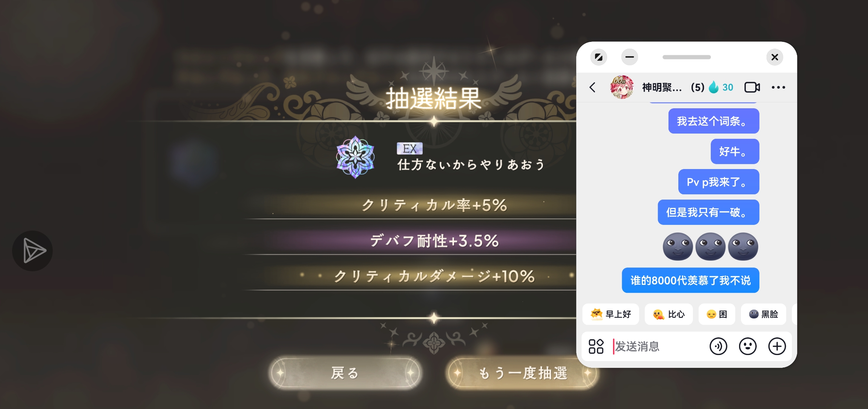Minimize the floating chat window

click(x=629, y=57)
